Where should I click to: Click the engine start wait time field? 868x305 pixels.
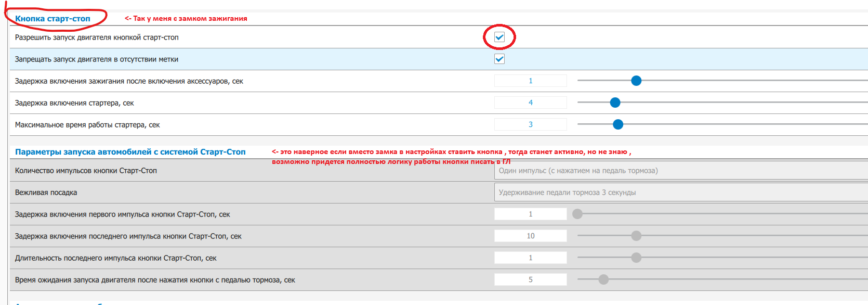point(530,279)
